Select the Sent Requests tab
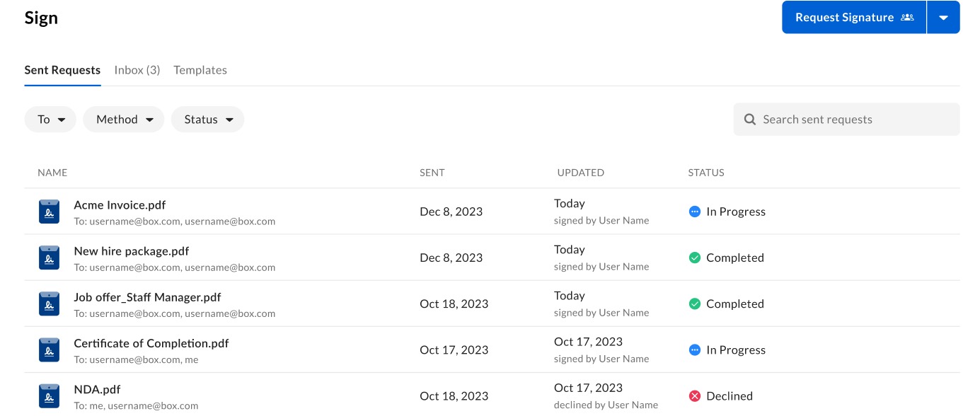Screen dimensions: 980x416 [x=62, y=70]
